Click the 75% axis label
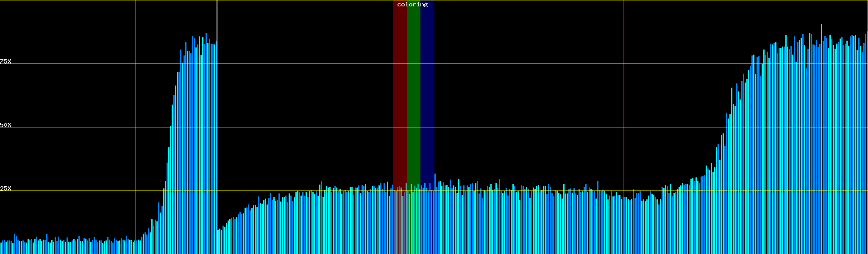Viewport: 868px width, 254px height. pos(6,61)
